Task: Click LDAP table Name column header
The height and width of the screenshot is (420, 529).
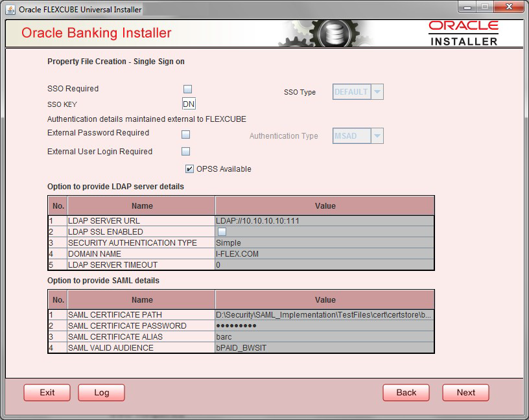Action: tap(142, 205)
